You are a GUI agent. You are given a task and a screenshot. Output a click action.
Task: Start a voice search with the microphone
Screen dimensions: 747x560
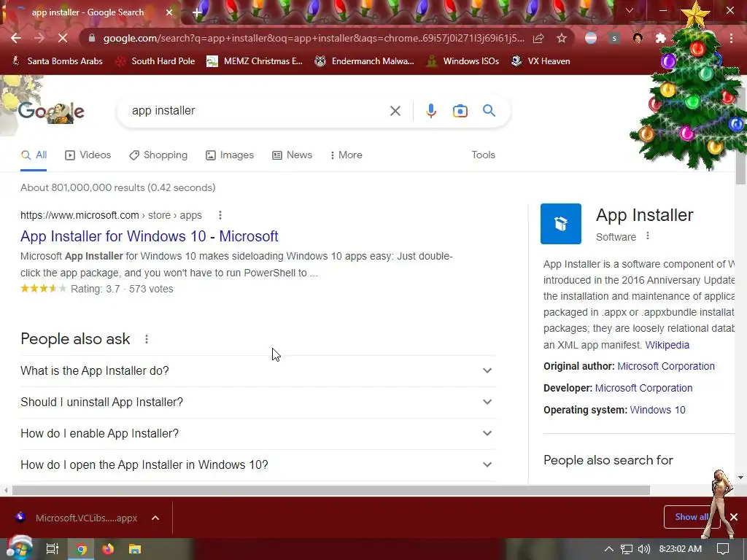pyautogui.click(x=430, y=111)
